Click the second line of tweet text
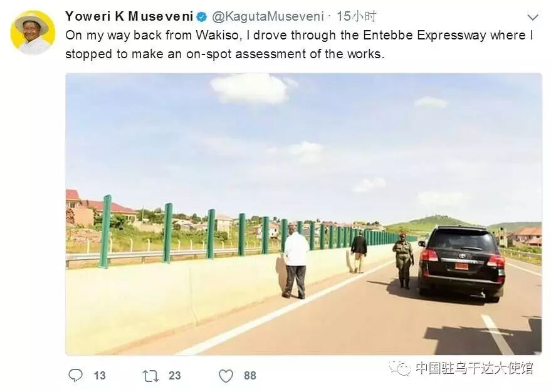This screenshot has width=551, height=392. [x=225, y=54]
